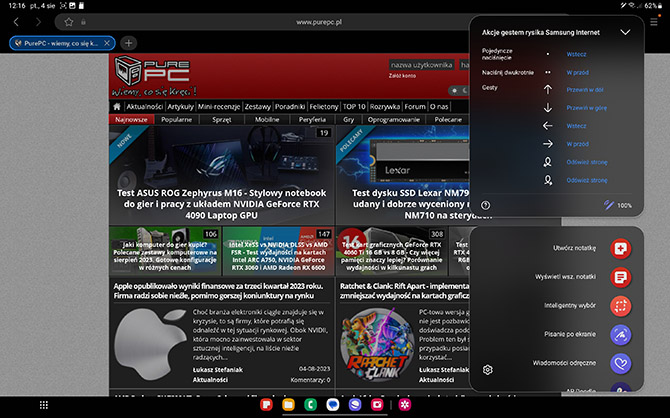Start Inteligentny wybór smart select

620,306
